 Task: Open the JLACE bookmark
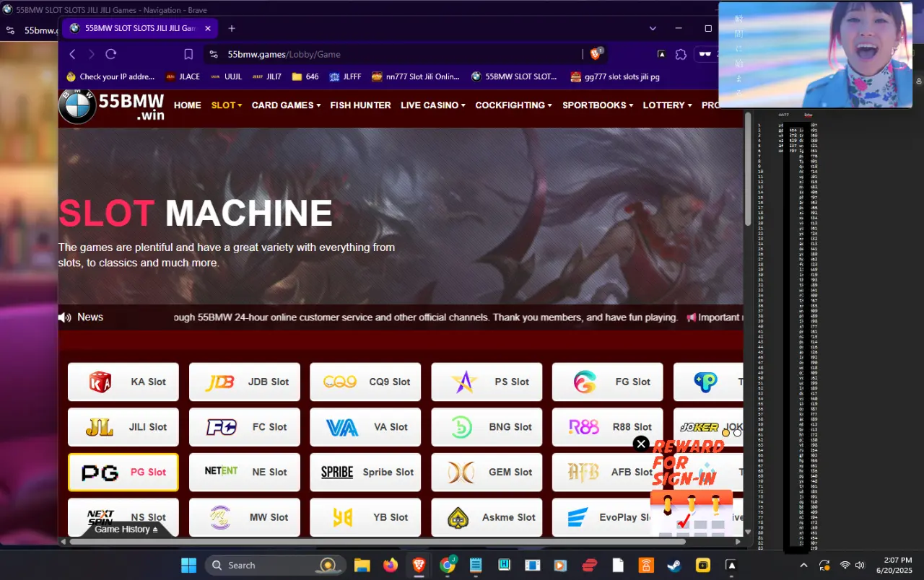[183, 76]
